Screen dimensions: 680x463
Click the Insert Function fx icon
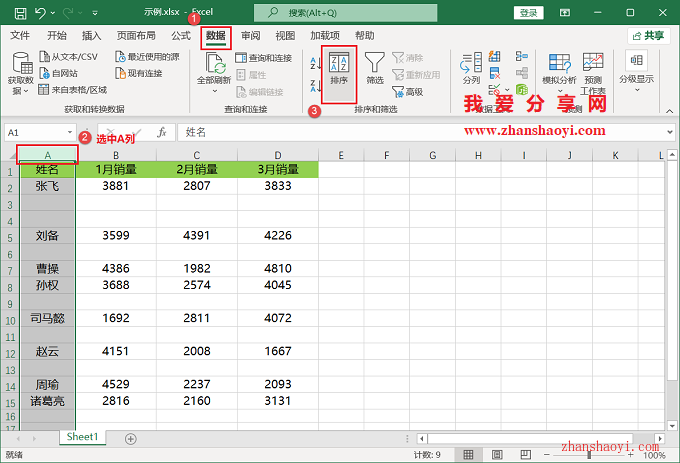click(x=162, y=132)
